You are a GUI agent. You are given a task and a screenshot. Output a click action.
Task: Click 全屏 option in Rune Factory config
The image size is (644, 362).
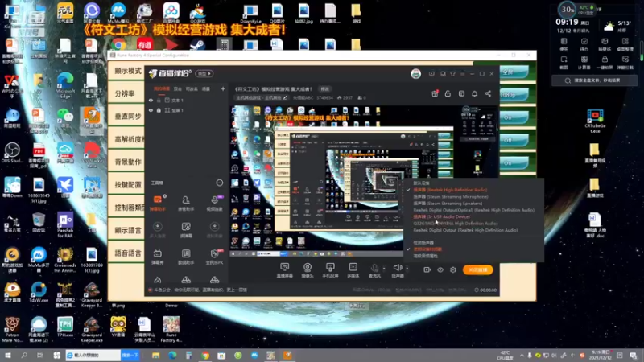(514, 72)
